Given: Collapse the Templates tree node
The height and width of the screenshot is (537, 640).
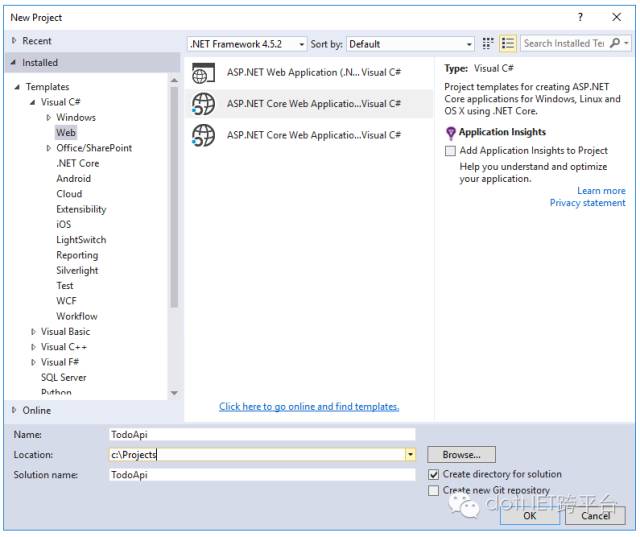Looking at the screenshot, I should (17, 87).
